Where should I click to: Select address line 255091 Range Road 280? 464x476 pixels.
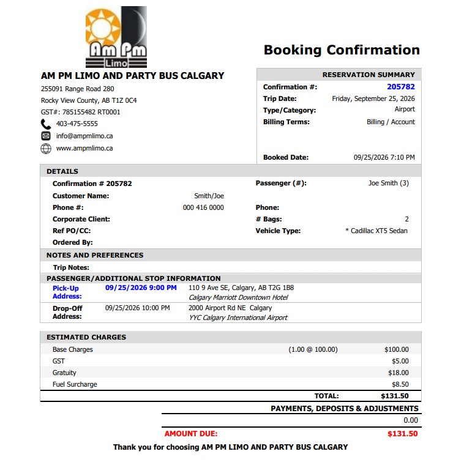(x=77, y=89)
